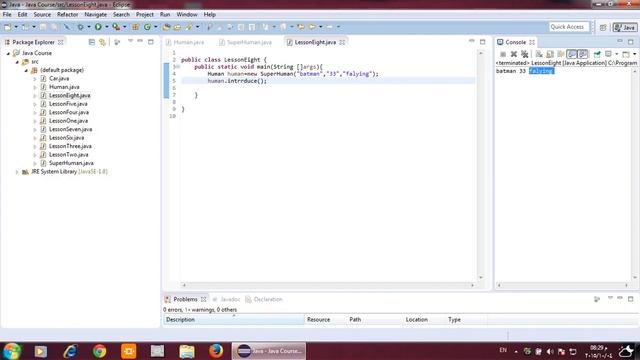The height and width of the screenshot is (360, 640).
Task: Maximize the Console view
Action: click(631, 42)
